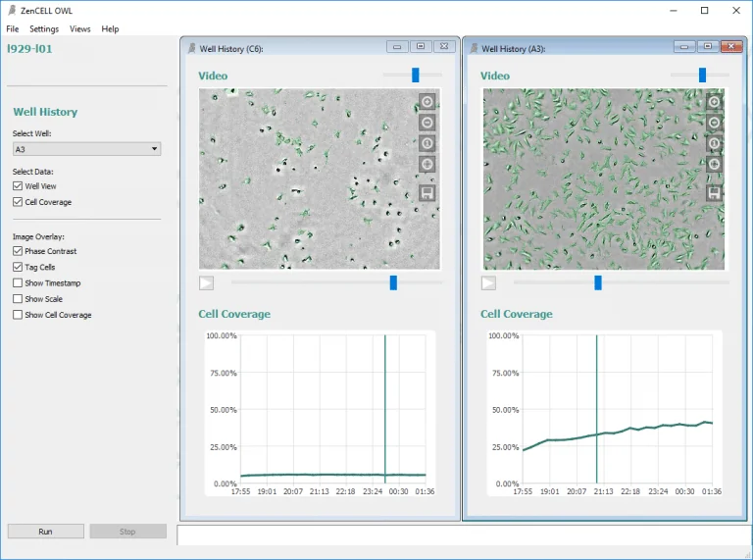Screen dimensions: 753x560
Task: Click the A3 video timeline slider handle
Action: click(x=597, y=282)
